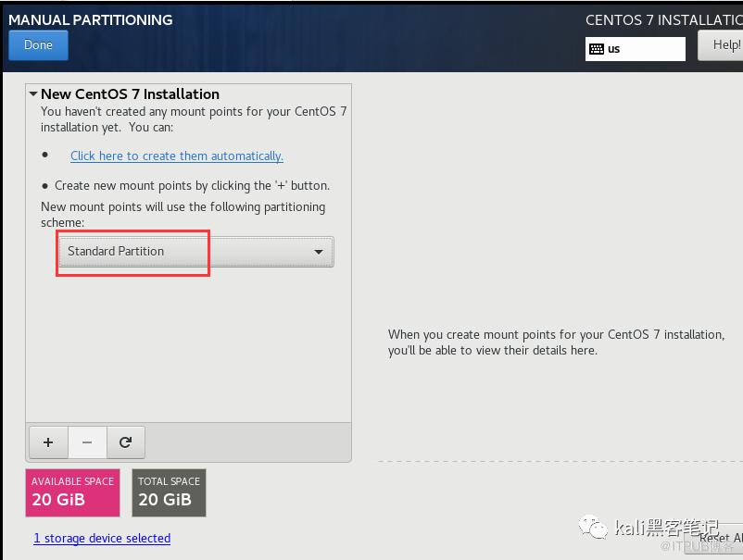Click the CENTOS 7 INSTALLATION title text
Image resolution: width=743 pixels, height=560 pixels.
[664, 19]
